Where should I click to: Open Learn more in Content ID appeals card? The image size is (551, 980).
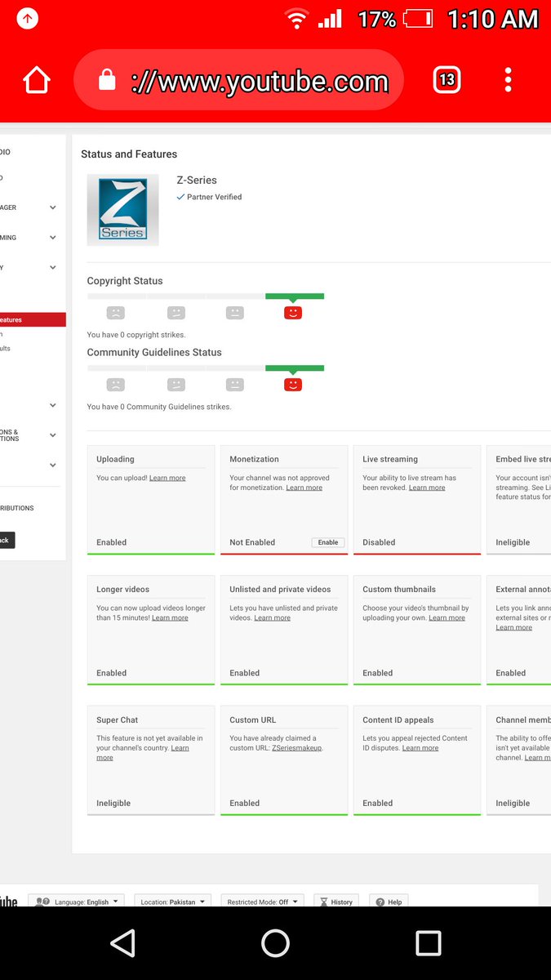[x=420, y=748]
